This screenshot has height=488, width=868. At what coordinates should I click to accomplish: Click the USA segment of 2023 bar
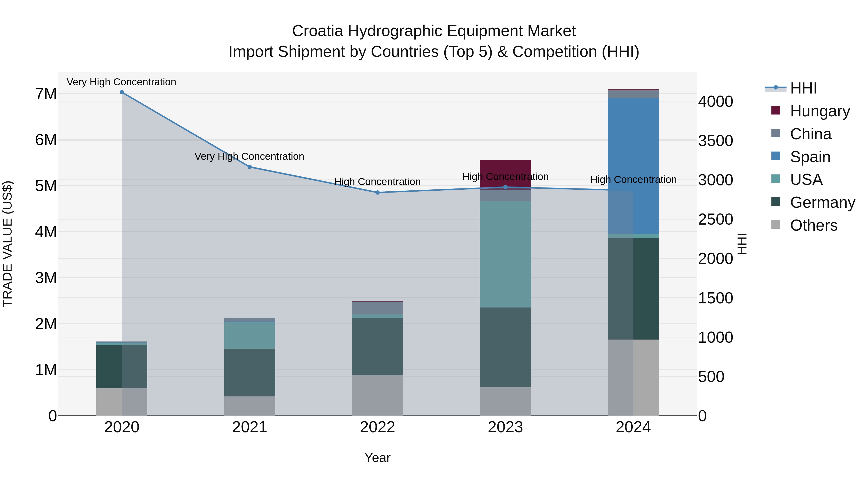click(505, 254)
